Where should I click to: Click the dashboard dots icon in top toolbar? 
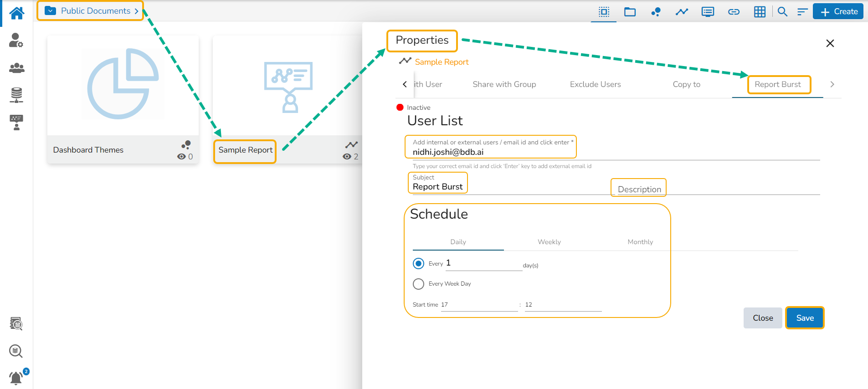[656, 12]
